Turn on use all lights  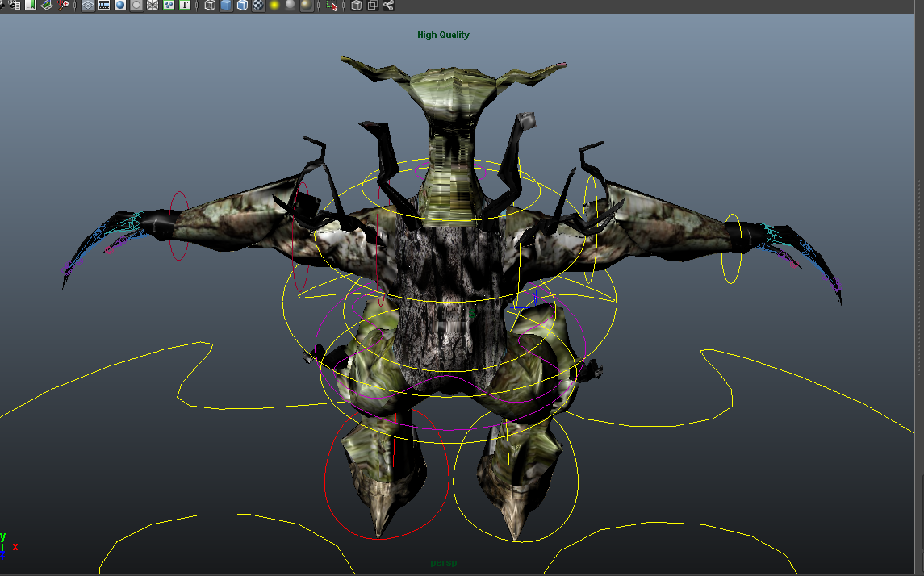(x=274, y=5)
